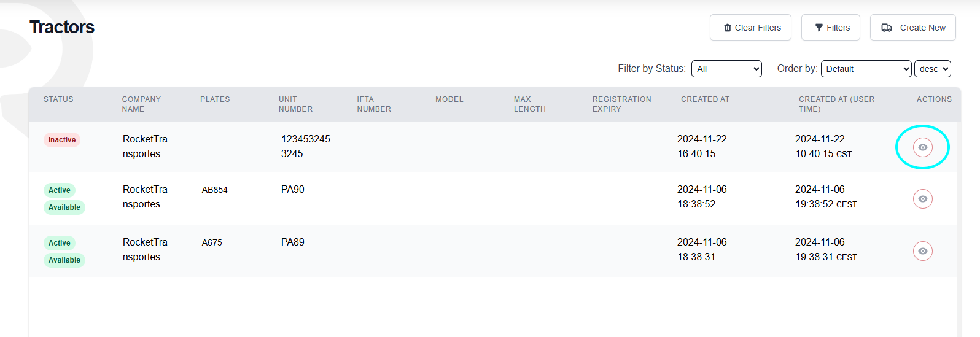Click the Clear Filters button
This screenshot has height=337, width=980.
tap(750, 28)
